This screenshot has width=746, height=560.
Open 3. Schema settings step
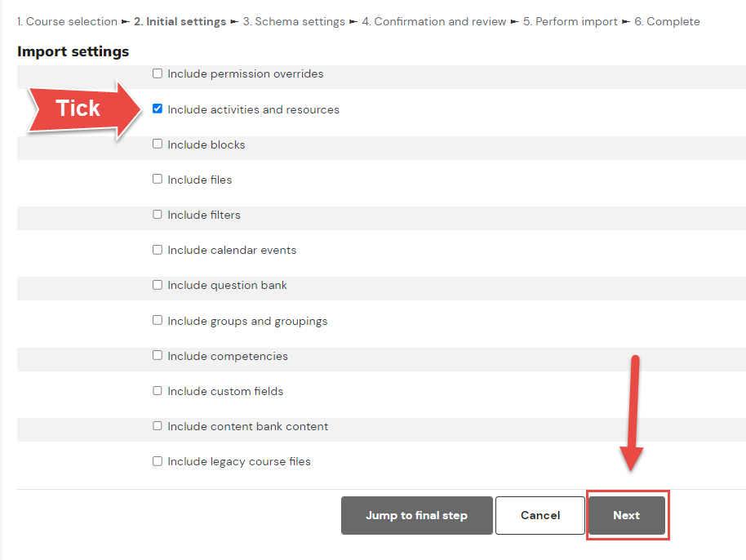point(294,21)
